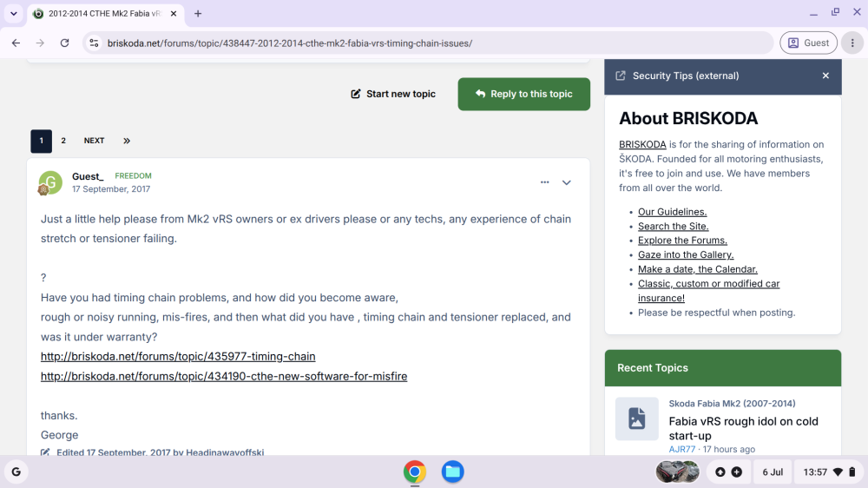868x488 pixels.
Task: Close the Security Tips banner
Action: [x=825, y=76]
